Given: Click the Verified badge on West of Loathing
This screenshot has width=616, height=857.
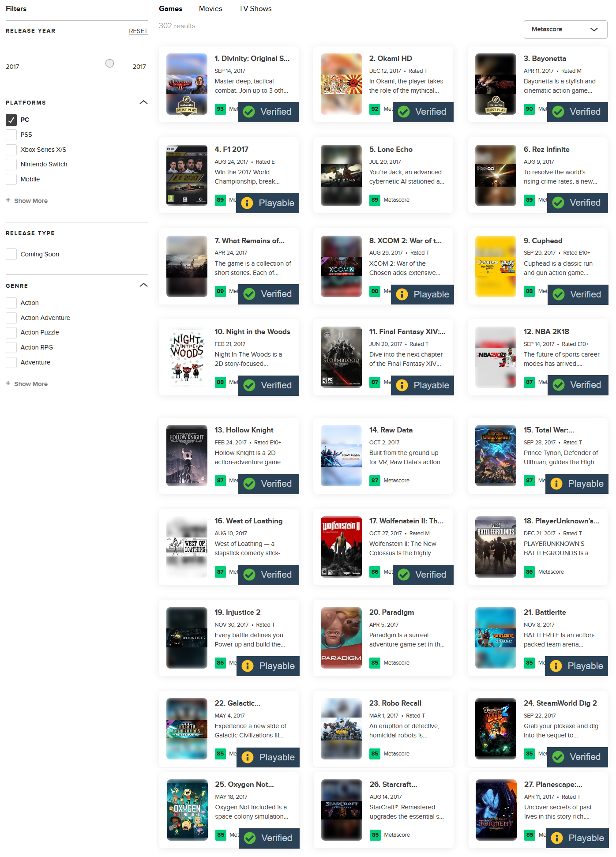Looking at the screenshot, I should tap(269, 575).
